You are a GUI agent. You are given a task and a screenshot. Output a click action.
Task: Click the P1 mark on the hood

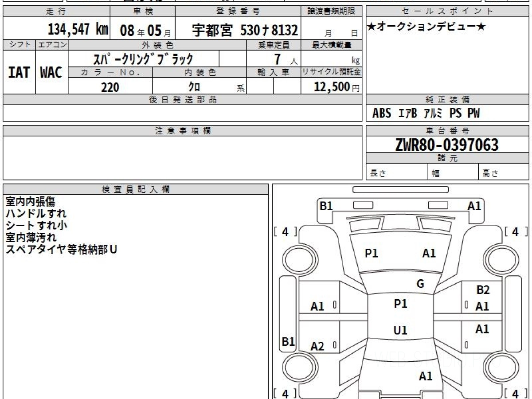[x=371, y=253]
